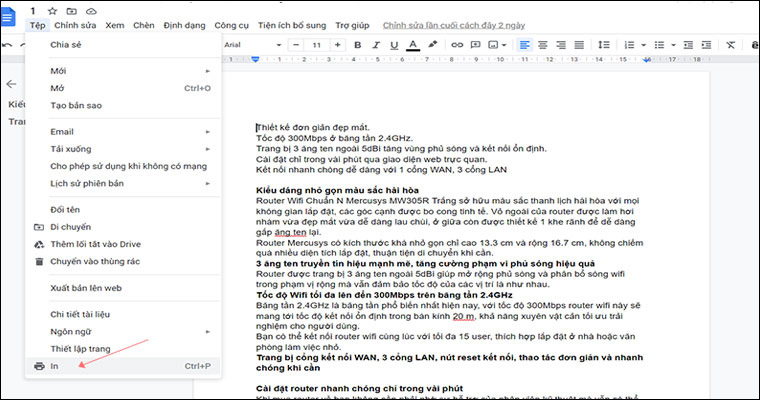Screen dimensions: 760x400
Task: Click the cloud save status icon
Action: click(x=91, y=9)
